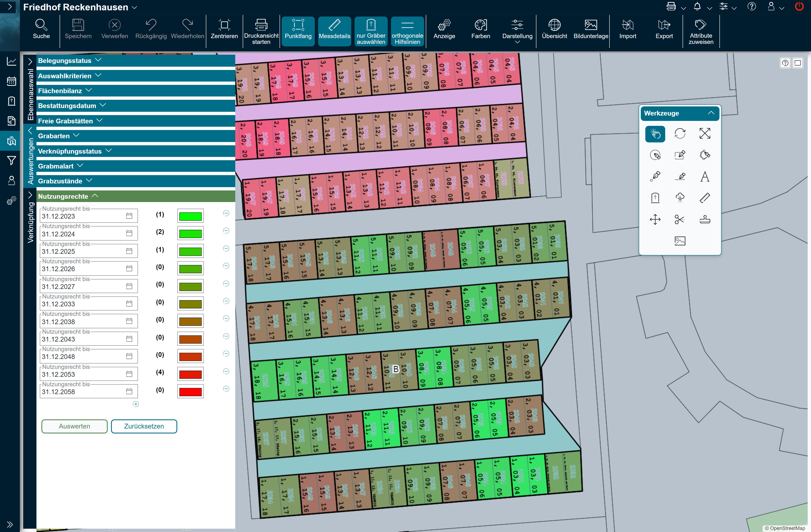
Task: Open the Darstellung dropdown menu
Action: (517, 31)
